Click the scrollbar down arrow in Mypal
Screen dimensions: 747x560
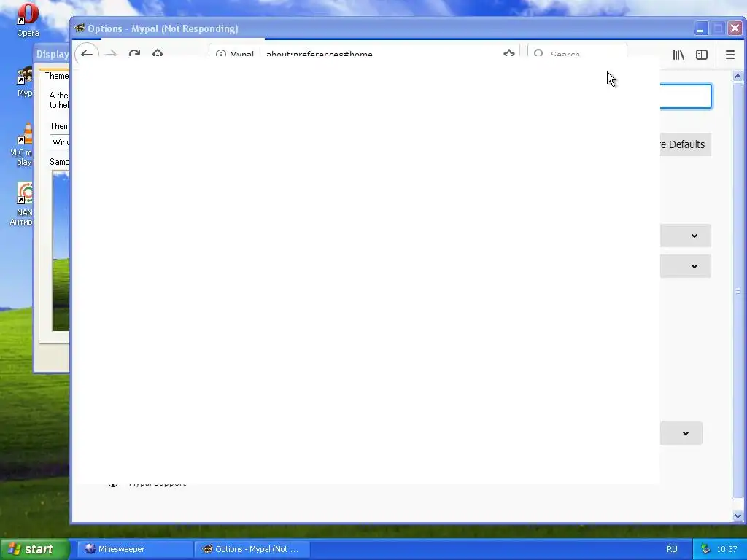tap(738, 516)
